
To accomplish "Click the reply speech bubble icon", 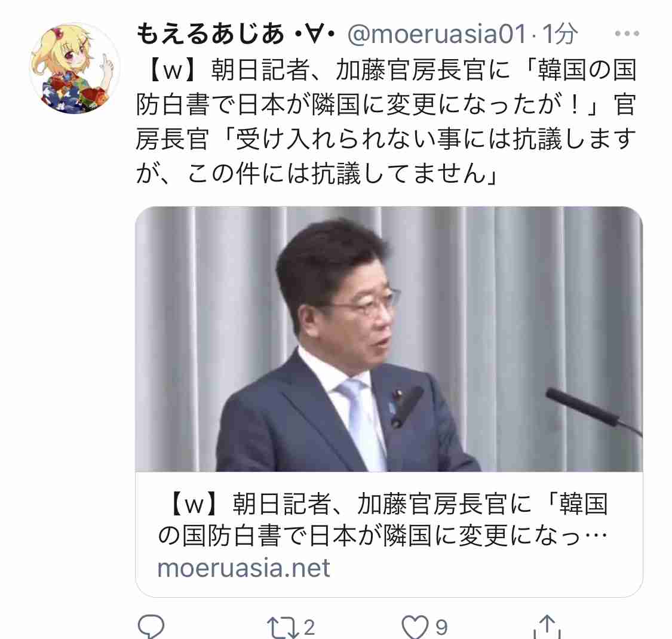I will [x=151, y=626].
